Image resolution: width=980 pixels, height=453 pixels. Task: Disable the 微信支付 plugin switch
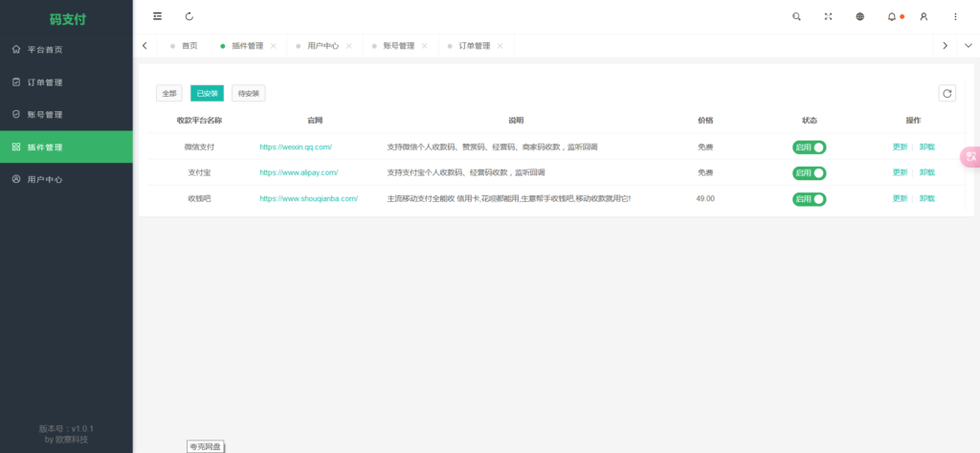pyautogui.click(x=810, y=147)
